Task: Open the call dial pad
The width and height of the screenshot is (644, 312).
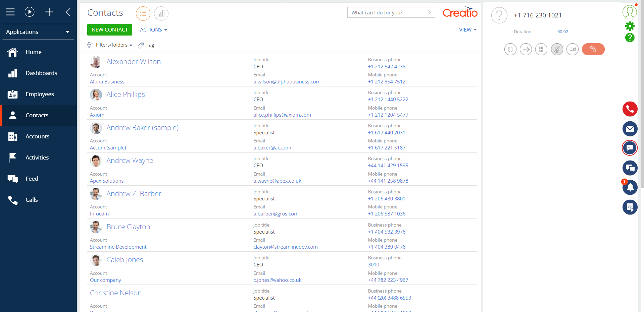Action: pos(541,49)
